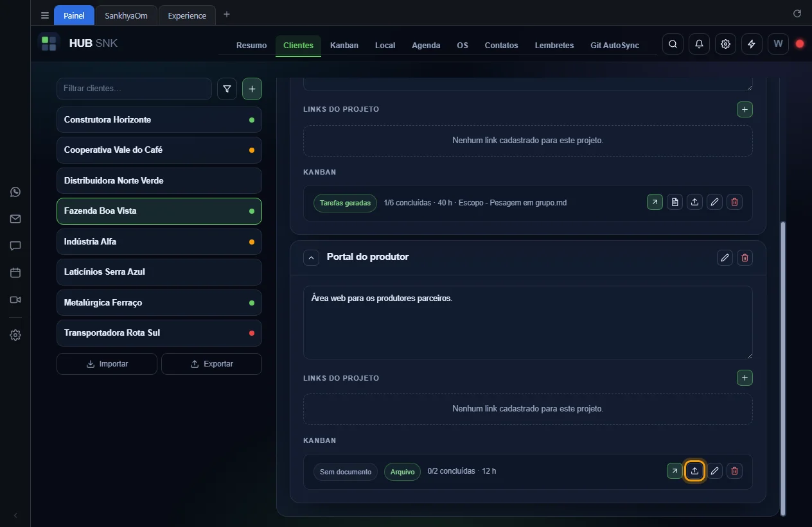Go to the Local section

pos(385,46)
